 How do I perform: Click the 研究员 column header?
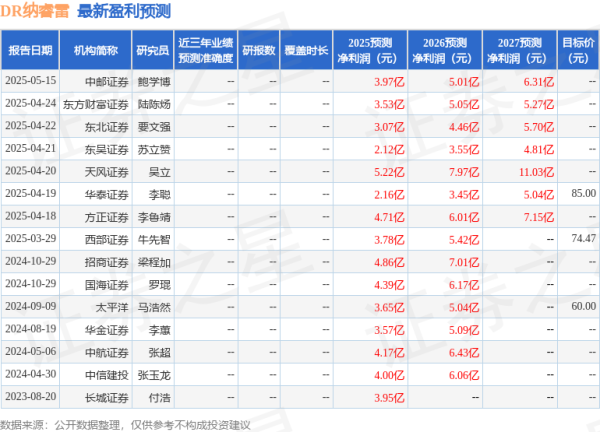[x=151, y=49]
